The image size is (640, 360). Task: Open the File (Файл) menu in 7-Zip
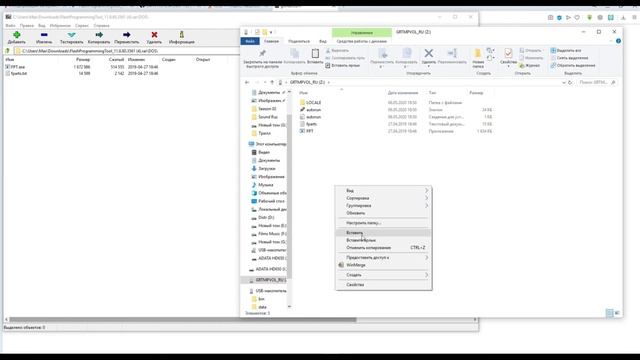click(x=10, y=25)
